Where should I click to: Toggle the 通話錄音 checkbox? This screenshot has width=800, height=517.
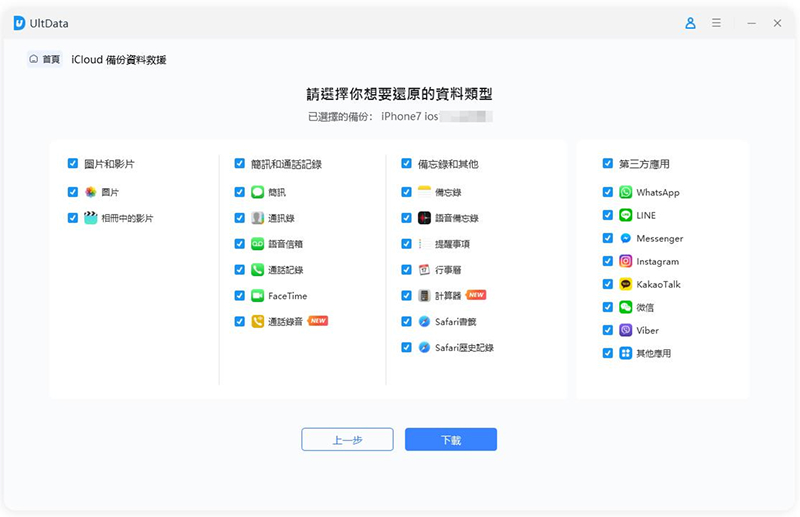coord(239,322)
